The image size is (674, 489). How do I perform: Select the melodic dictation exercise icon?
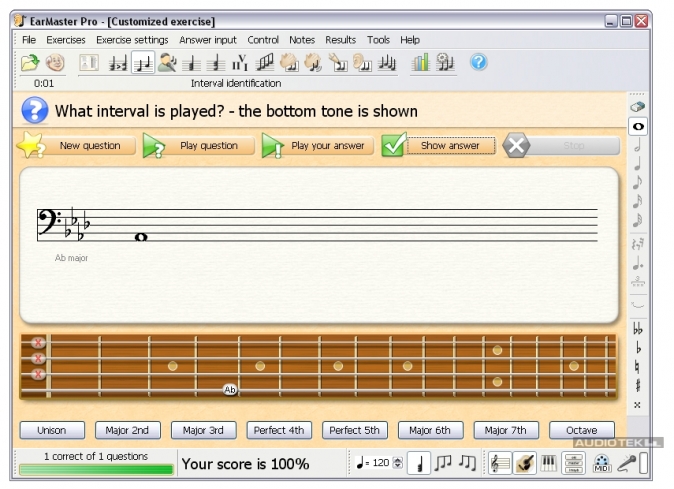click(387, 63)
